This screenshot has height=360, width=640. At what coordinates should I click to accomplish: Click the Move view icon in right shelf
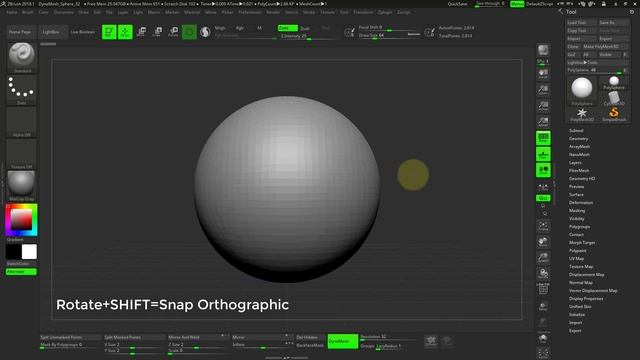(x=543, y=242)
